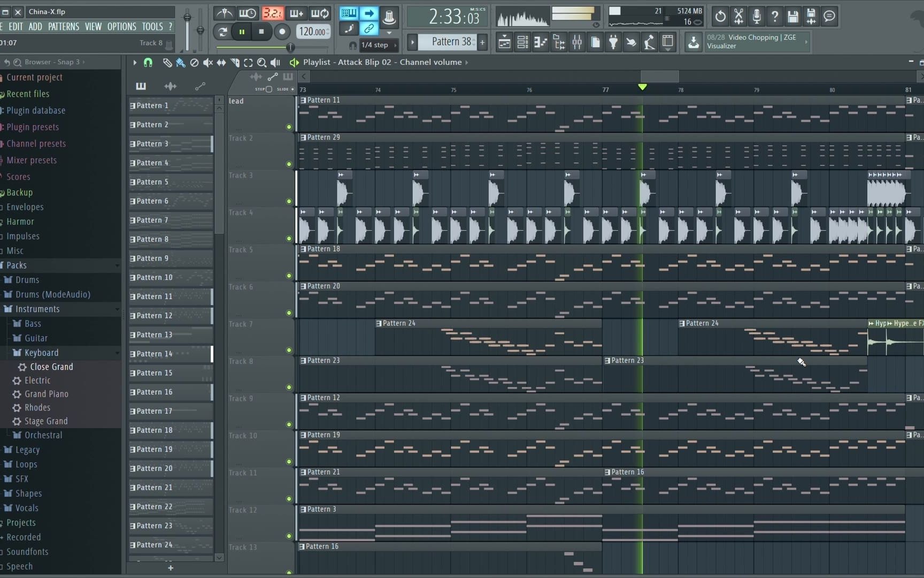
Task: Open the 1/4 step snap dropdown
Action: tap(379, 45)
